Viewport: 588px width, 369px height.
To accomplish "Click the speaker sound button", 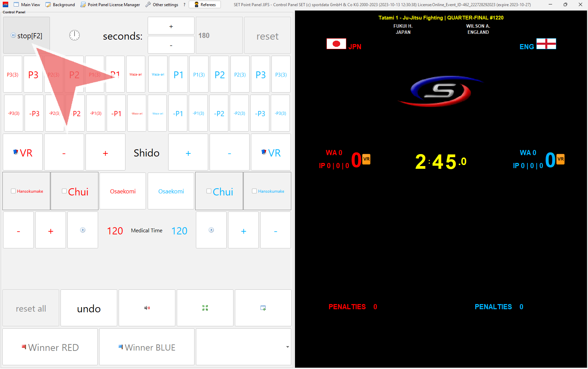I will click(x=147, y=308).
